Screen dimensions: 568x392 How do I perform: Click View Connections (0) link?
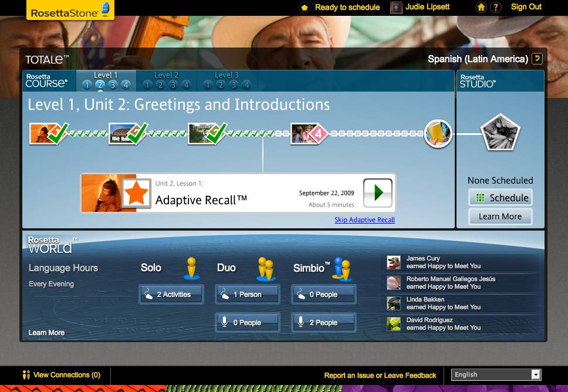[x=62, y=375]
